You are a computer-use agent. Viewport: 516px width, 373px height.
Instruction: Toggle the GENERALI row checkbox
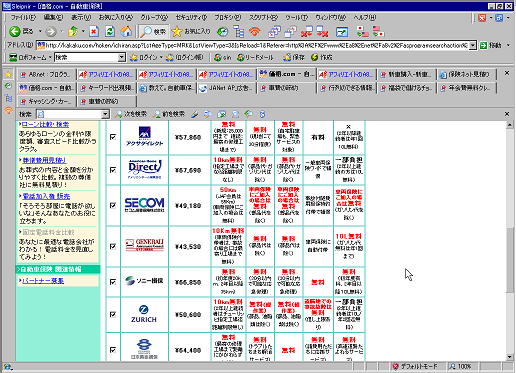113,246
